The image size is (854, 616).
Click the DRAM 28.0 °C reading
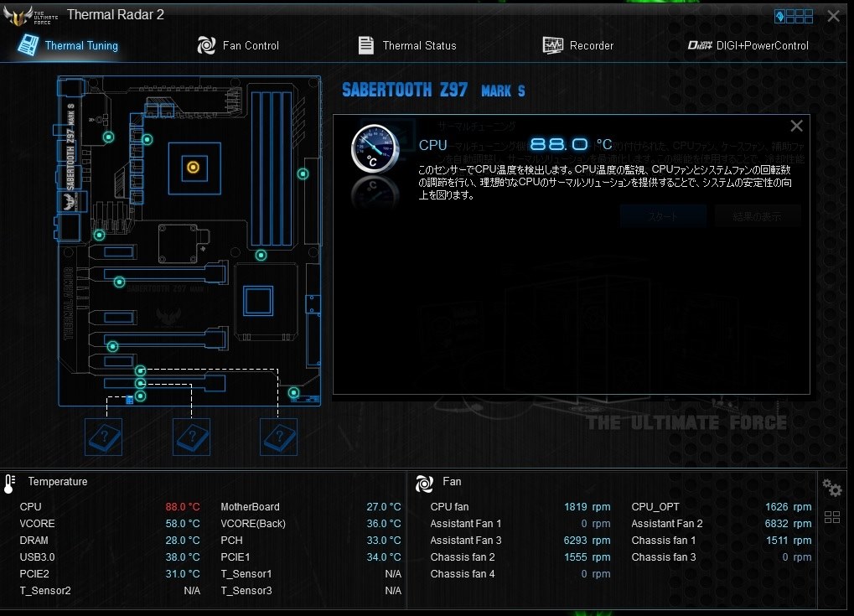(x=183, y=541)
